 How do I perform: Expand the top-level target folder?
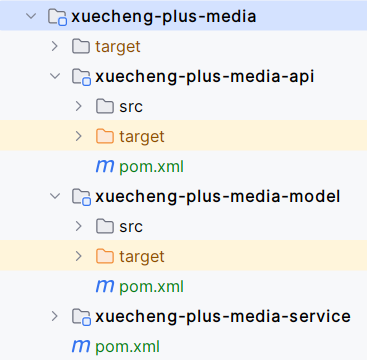(55, 46)
